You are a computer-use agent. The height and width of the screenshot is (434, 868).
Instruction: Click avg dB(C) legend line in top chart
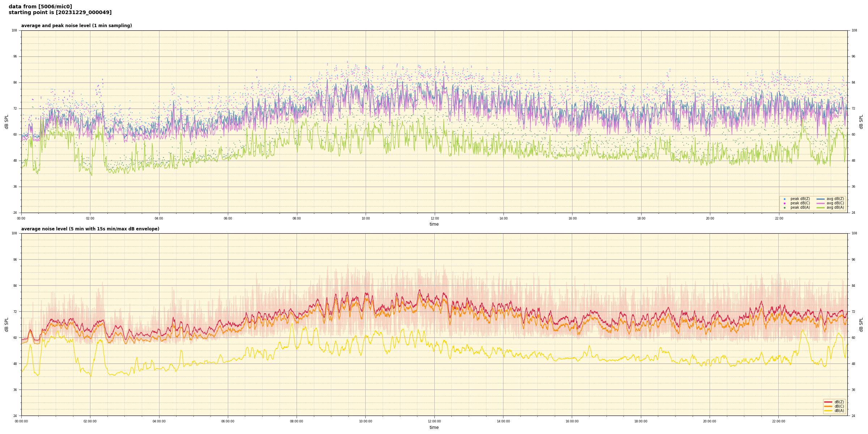coord(821,203)
